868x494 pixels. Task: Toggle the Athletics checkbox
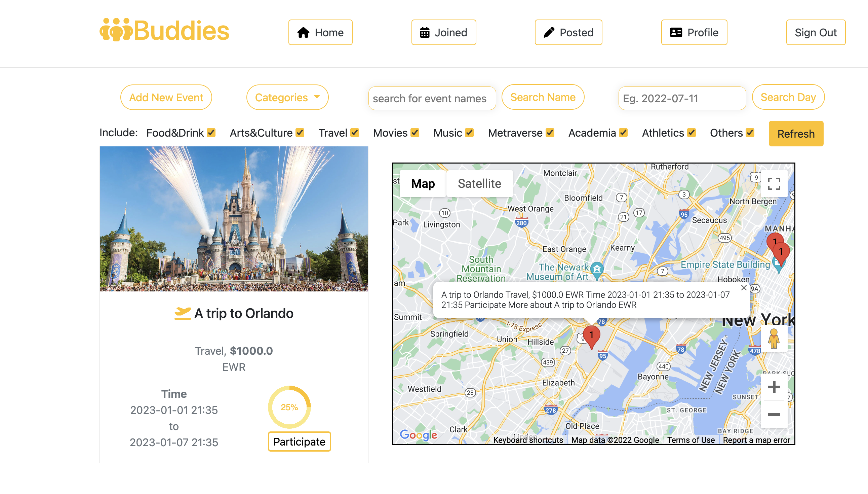[692, 133]
